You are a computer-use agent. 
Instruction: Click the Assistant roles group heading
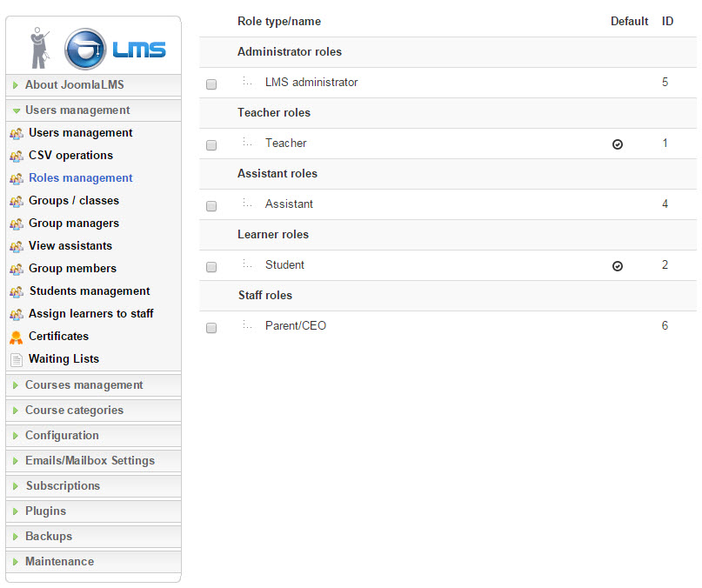tap(277, 174)
